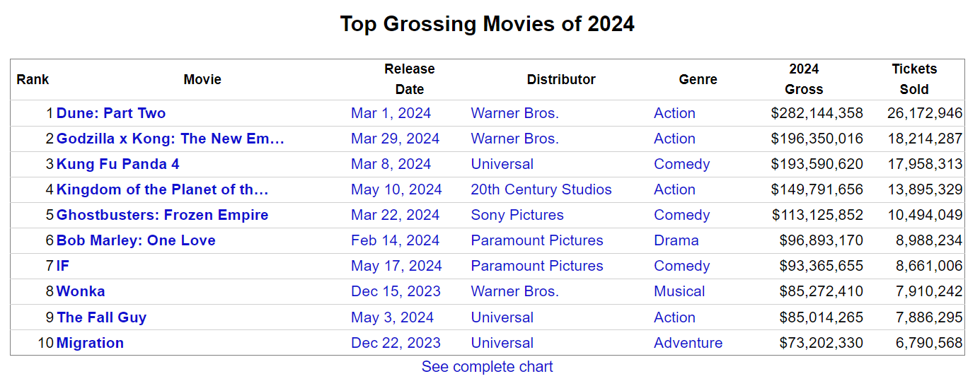Image resolution: width=980 pixels, height=386 pixels.
Task: Click the Dec 15, 2023 release date
Action: click(x=396, y=291)
